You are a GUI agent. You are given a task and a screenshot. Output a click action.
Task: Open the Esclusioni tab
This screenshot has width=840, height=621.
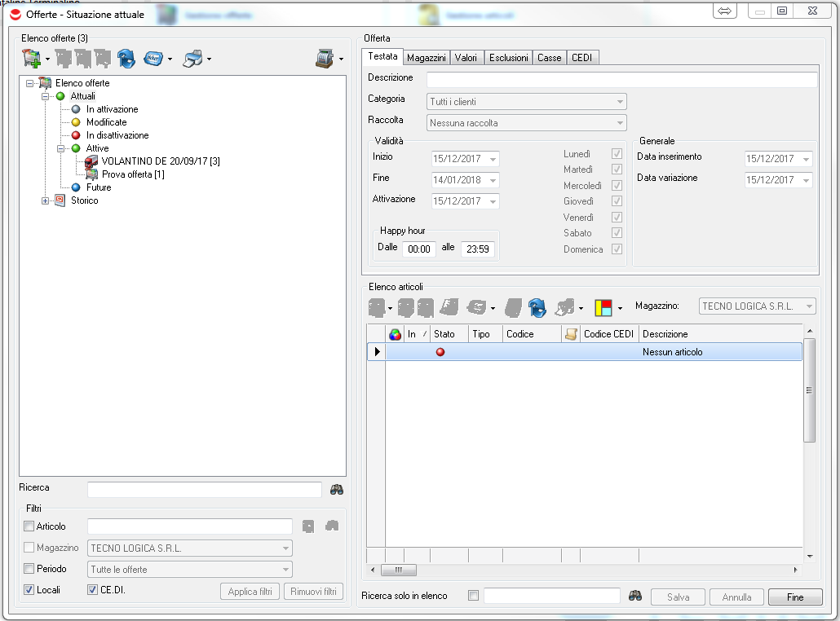tap(509, 58)
